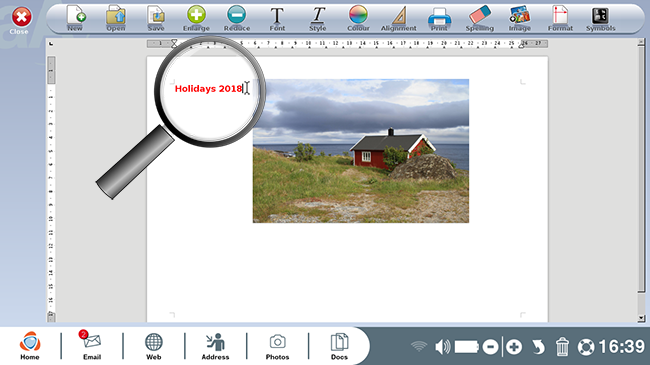
Task: Open the Colour picker
Action: click(x=358, y=19)
